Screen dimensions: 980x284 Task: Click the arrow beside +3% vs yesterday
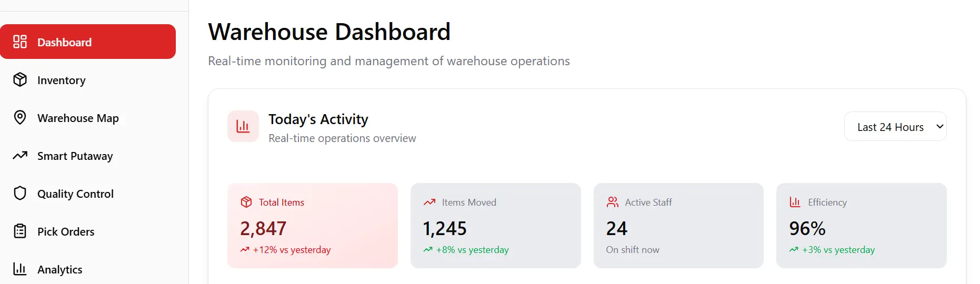[794, 250]
